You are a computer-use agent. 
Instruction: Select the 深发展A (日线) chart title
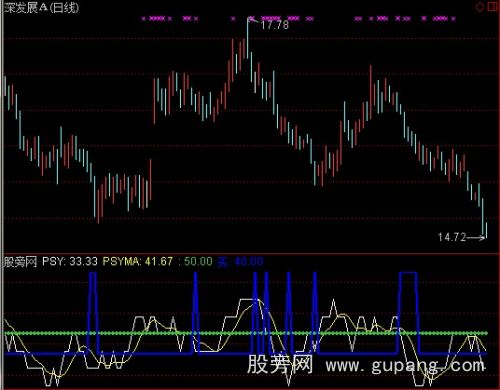click(41, 8)
